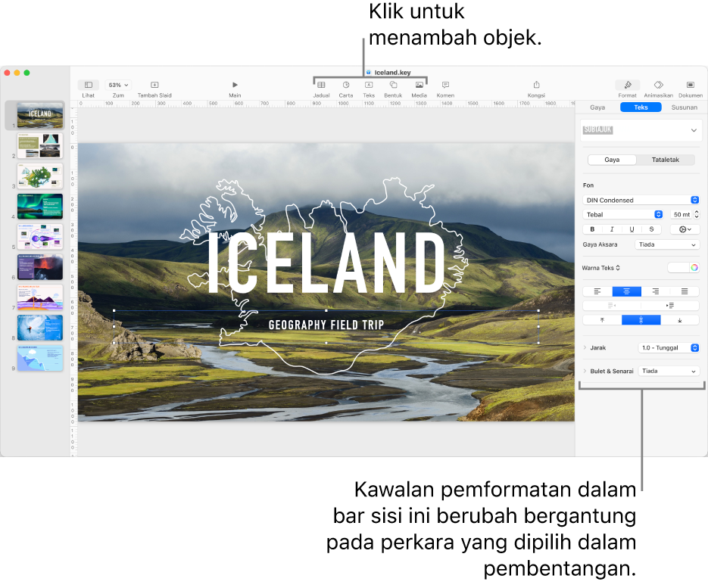Expand the SUBTAJUK paragraph style chevron
This screenshot has height=588, width=708.
(694, 130)
